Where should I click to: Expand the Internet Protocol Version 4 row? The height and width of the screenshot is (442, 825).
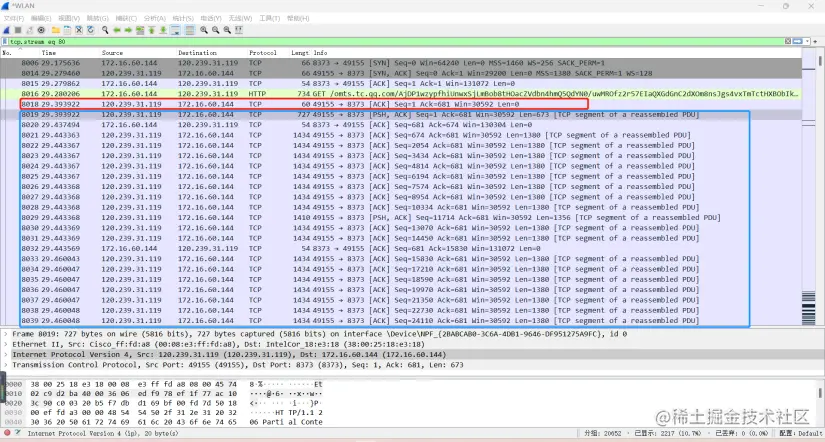click(x=5, y=355)
